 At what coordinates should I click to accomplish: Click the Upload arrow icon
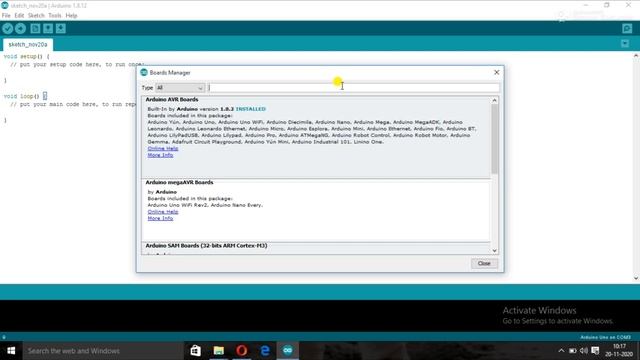tap(20, 28)
